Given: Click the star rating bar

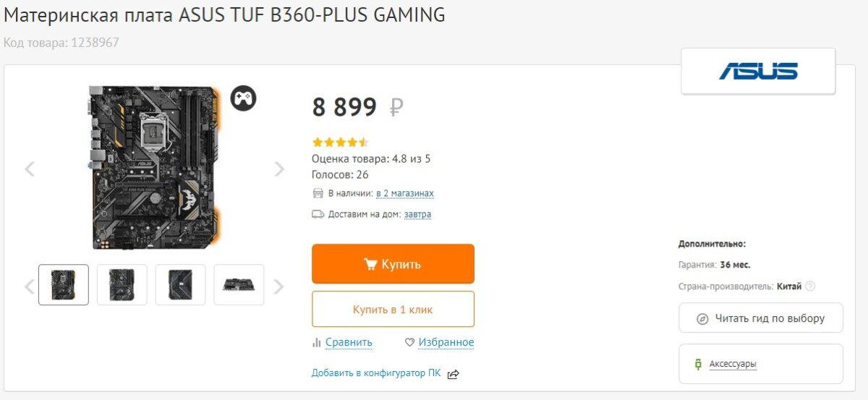Looking at the screenshot, I should 340,142.
